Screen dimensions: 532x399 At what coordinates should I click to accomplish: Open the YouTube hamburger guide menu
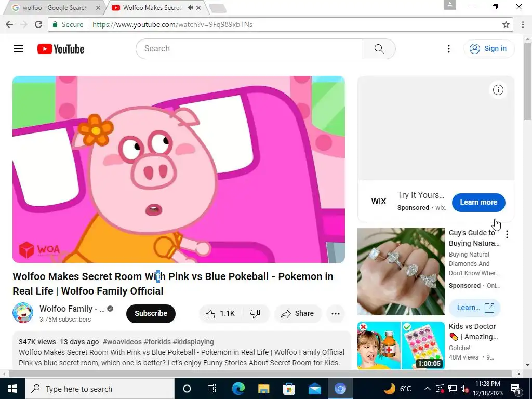pos(19,49)
